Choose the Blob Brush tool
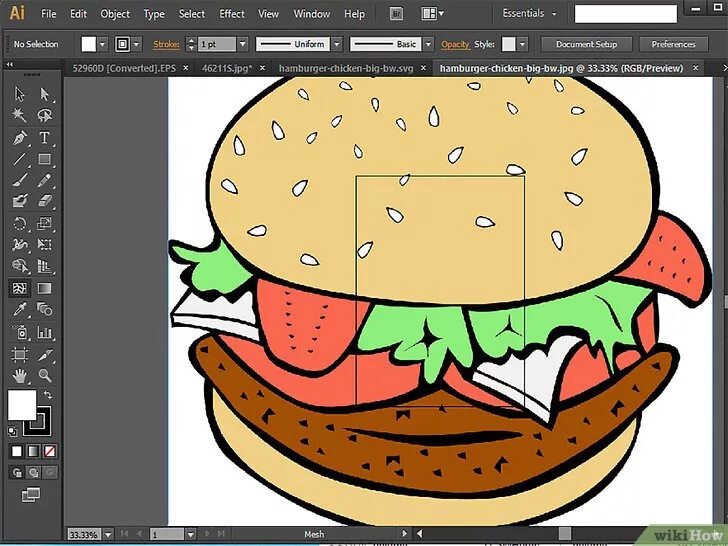Screen dimensions: 728x546 20,201
